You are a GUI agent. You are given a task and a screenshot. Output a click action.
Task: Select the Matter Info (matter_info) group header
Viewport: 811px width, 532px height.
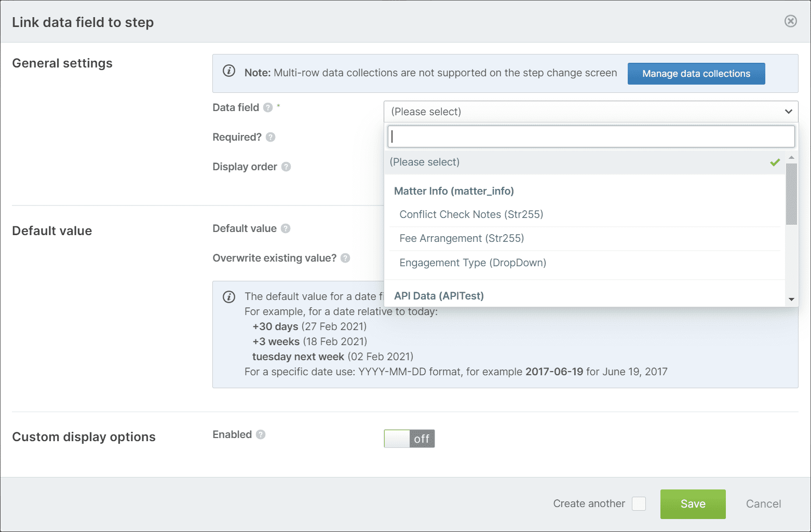tap(454, 190)
